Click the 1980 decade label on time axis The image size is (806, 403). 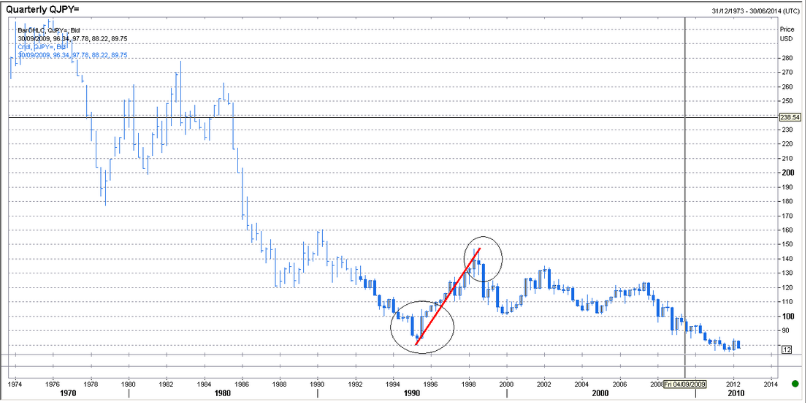[221, 394]
